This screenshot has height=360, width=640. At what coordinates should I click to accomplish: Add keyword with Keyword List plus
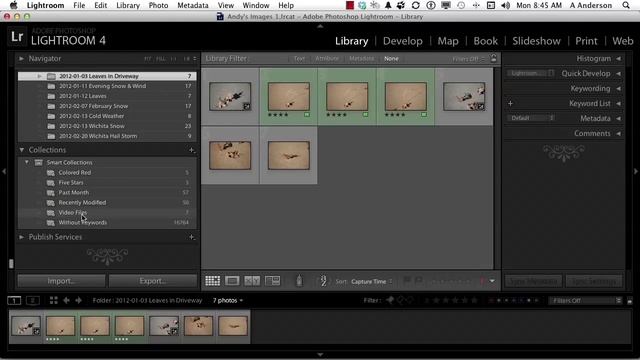[510, 104]
